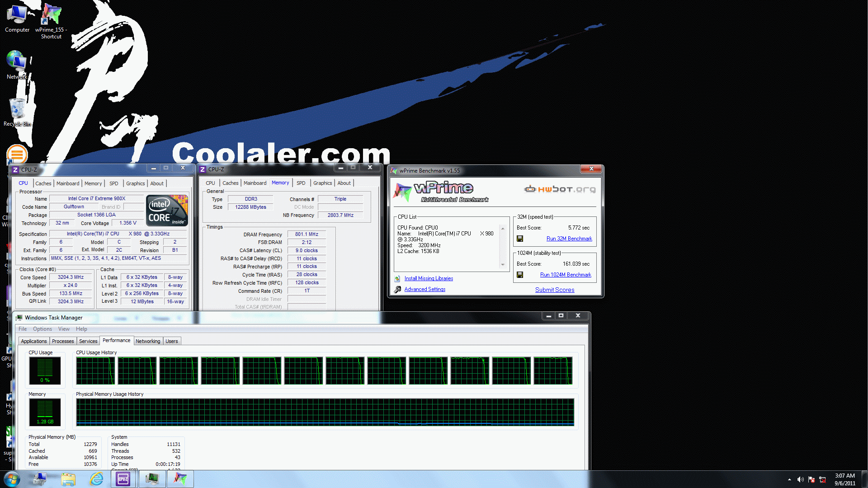Select CPU tab in right CPU-Z window
The height and width of the screenshot is (488, 868).
point(210,183)
